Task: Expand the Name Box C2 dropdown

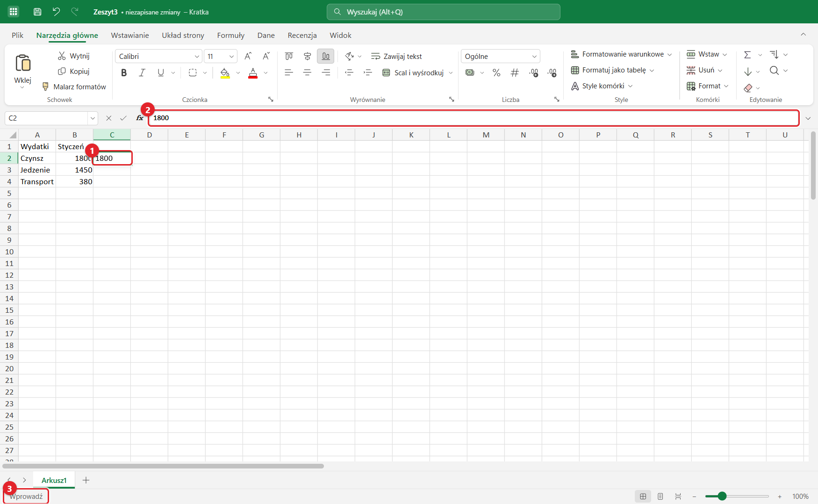Action: [x=93, y=118]
